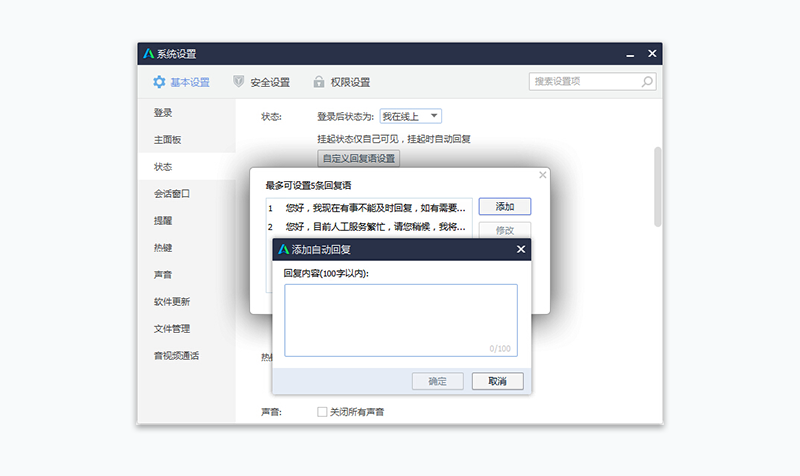Close the 最多可设置5条回复语 dialog
Viewport: 800px width, 476px height.
pyautogui.click(x=542, y=175)
